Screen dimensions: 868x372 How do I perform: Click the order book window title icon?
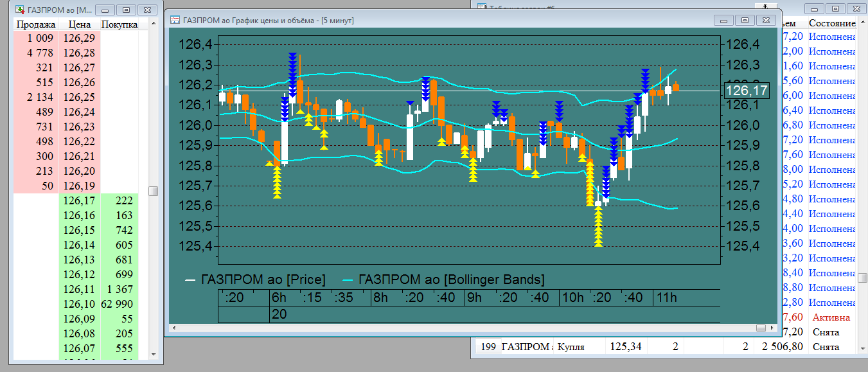(x=19, y=10)
